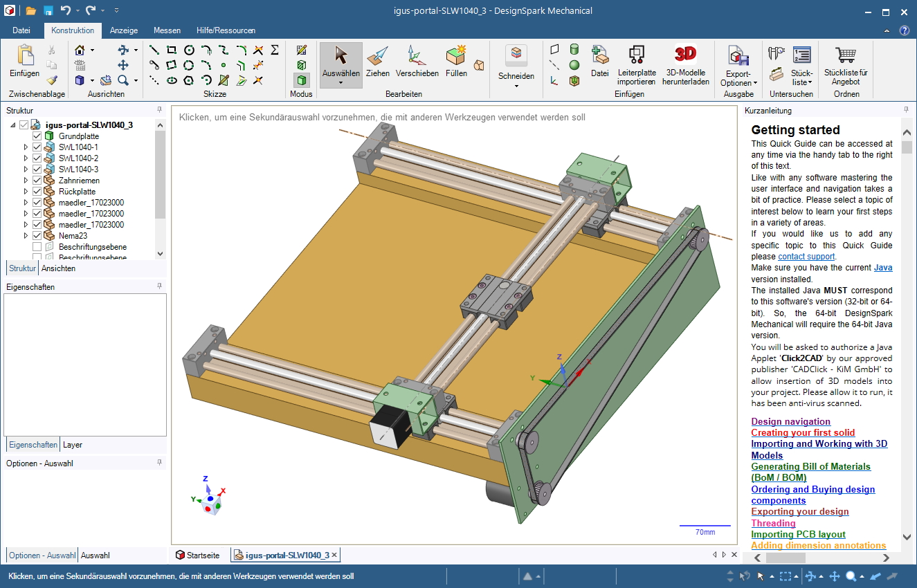
Task: Switch to the Messen ribbon tab
Action: pyautogui.click(x=167, y=30)
